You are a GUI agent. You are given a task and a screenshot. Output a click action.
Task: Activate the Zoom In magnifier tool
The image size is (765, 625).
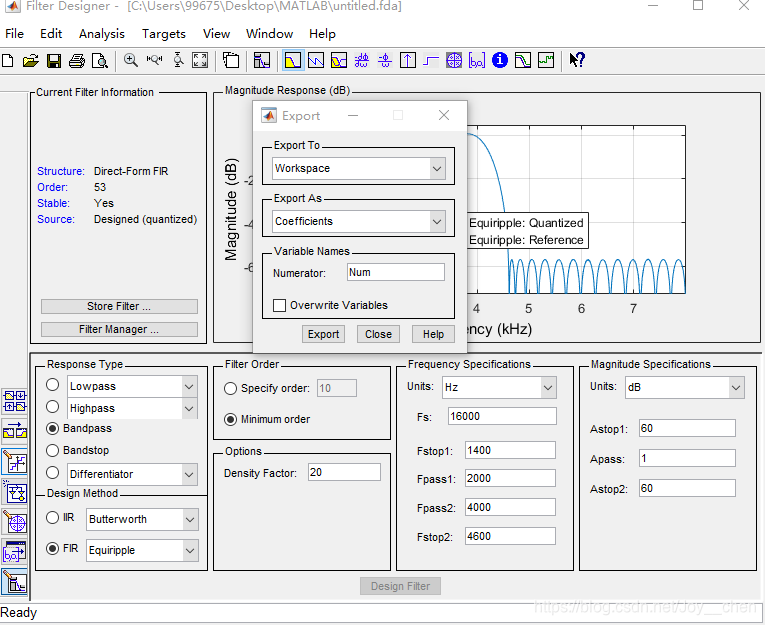coord(130,60)
